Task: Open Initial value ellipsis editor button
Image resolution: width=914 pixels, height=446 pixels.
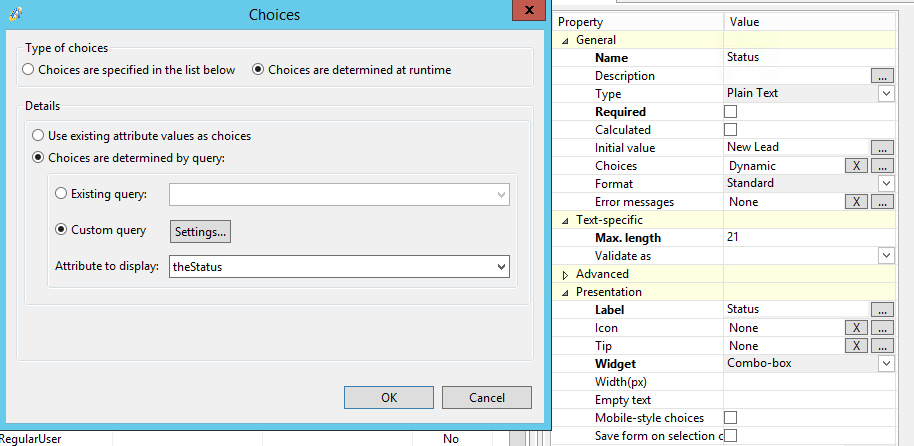Action: (883, 148)
